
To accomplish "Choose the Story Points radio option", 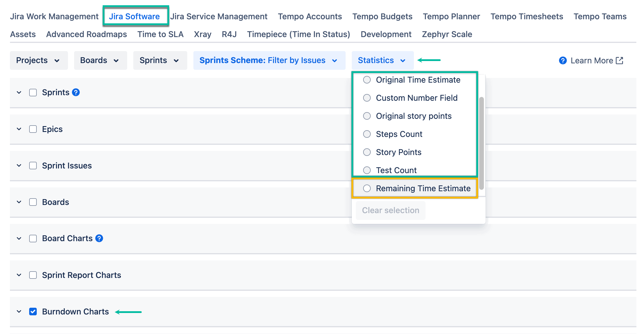I will point(367,152).
